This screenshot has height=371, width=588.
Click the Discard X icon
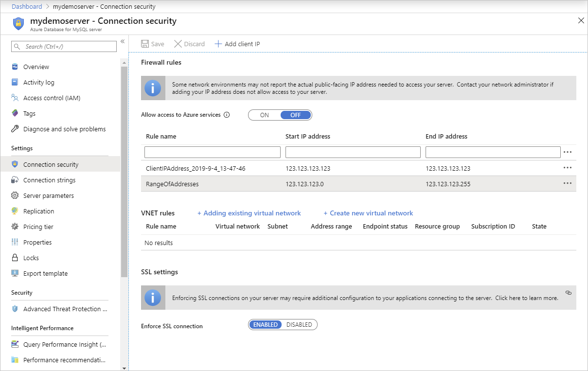(x=178, y=44)
